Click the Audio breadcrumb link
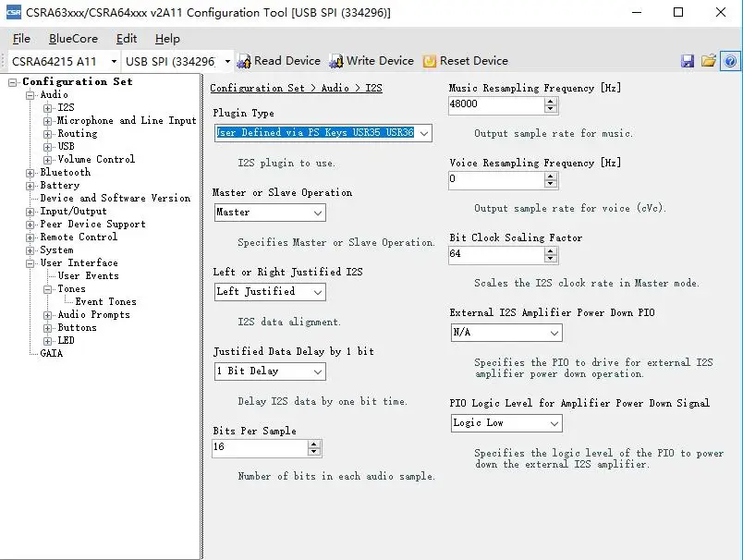 [335, 88]
